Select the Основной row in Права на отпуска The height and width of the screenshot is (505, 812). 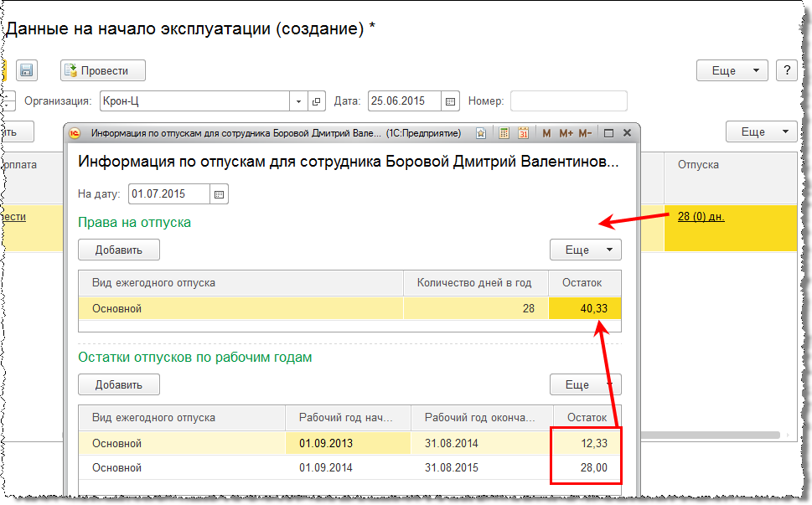(349, 308)
